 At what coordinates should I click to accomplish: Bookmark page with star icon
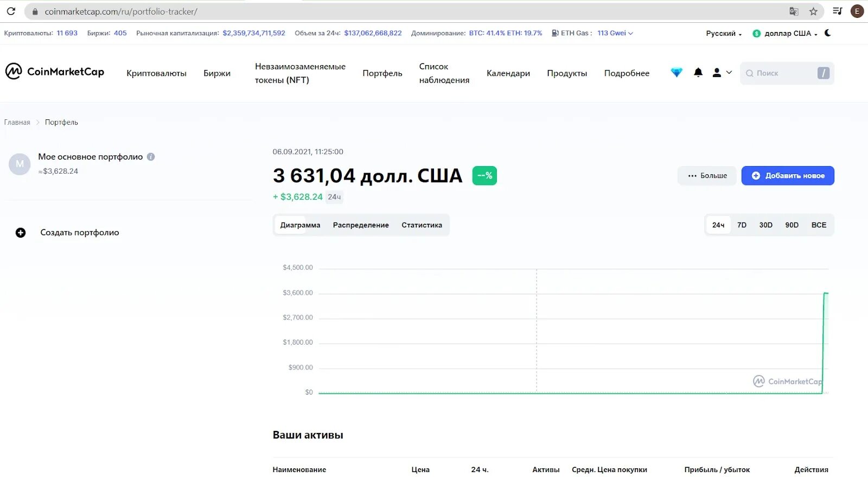813,11
